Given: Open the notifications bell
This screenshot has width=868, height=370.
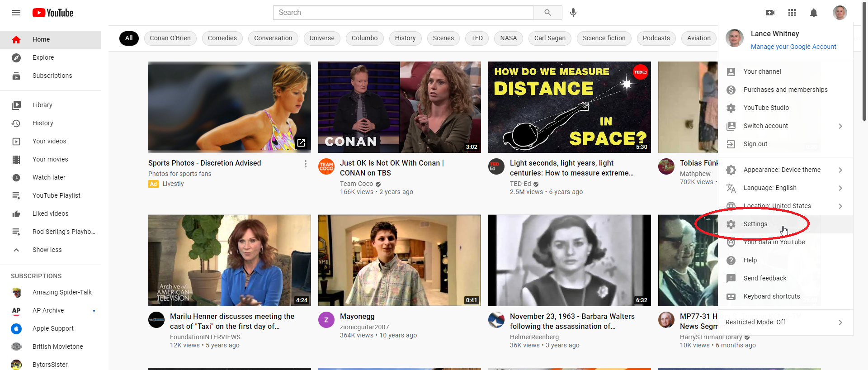Looking at the screenshot, I should point(814,13).
